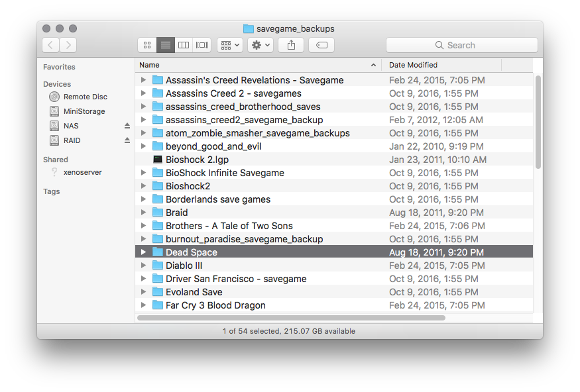Switch to icon view in toolbar
Viewport: 580px width, 392px height.
coord(147,45)
